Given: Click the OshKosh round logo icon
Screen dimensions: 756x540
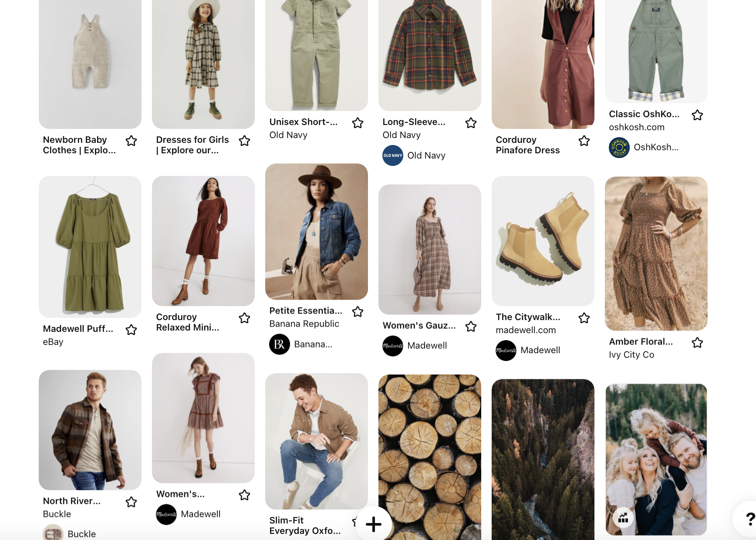Looking at the screenshot, I should (619, 148).
